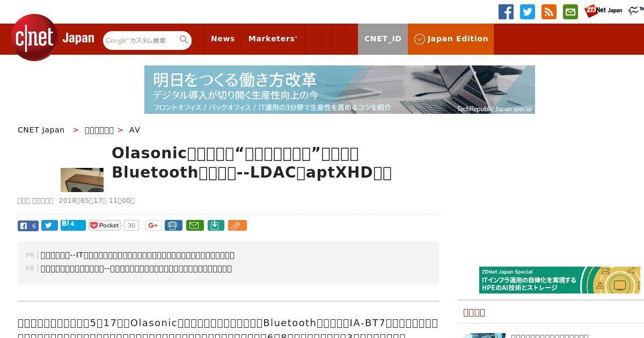Go to CNET Japan home via logo
644x338 pixels.
click(x=53, y=38)
